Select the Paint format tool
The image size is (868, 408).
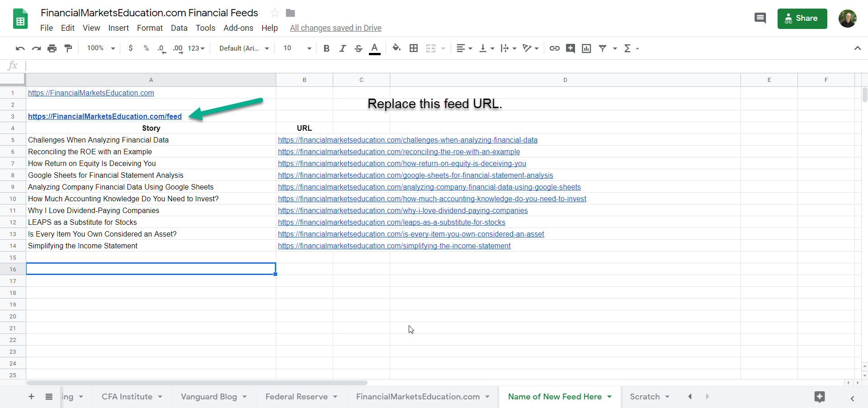[68, 48]
